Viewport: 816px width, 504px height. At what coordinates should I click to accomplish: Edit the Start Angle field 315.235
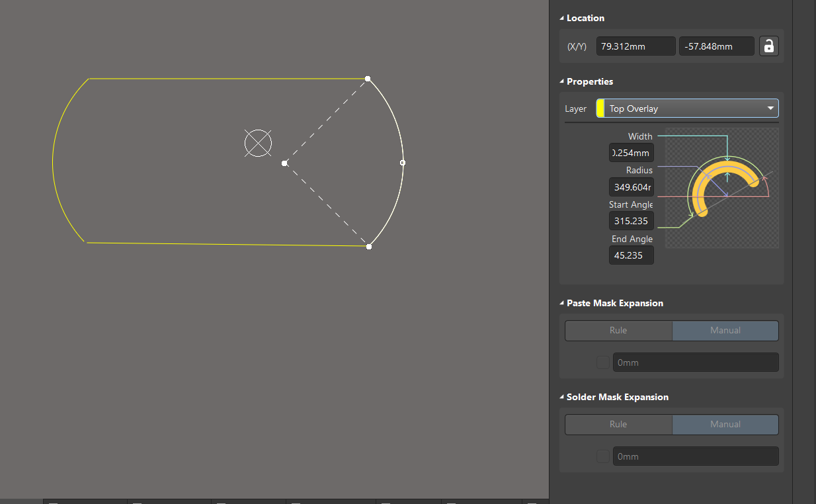[x=632, y=221]
